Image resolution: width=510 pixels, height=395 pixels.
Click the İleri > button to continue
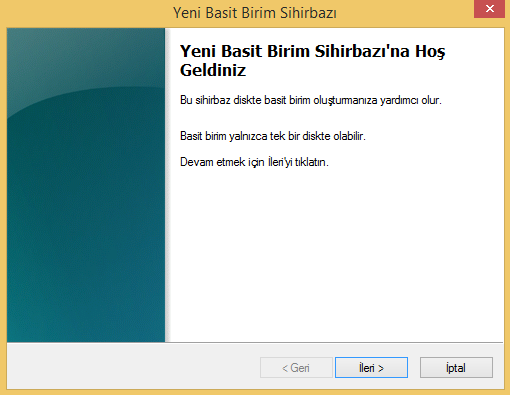pos(371,367)
